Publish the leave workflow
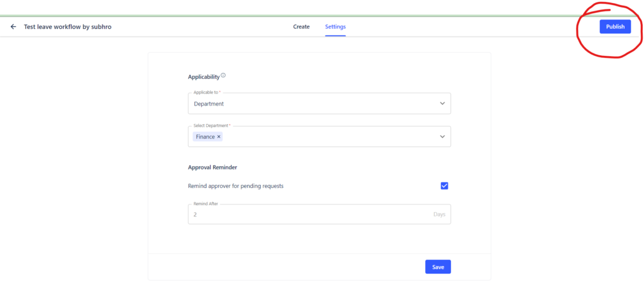Screen dimensions: 644x300 (x=615, y=26)
